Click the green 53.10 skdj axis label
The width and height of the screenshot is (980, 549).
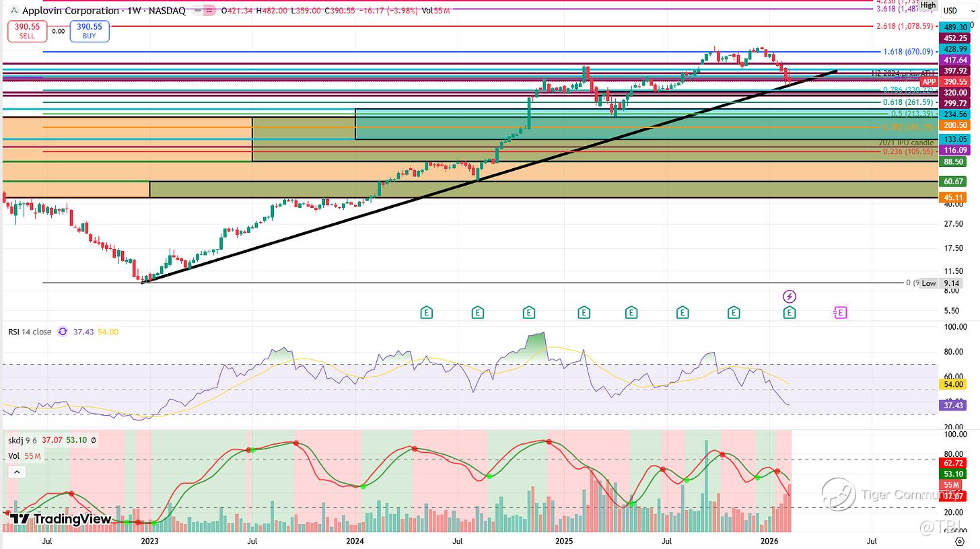(x=954, y=474)
